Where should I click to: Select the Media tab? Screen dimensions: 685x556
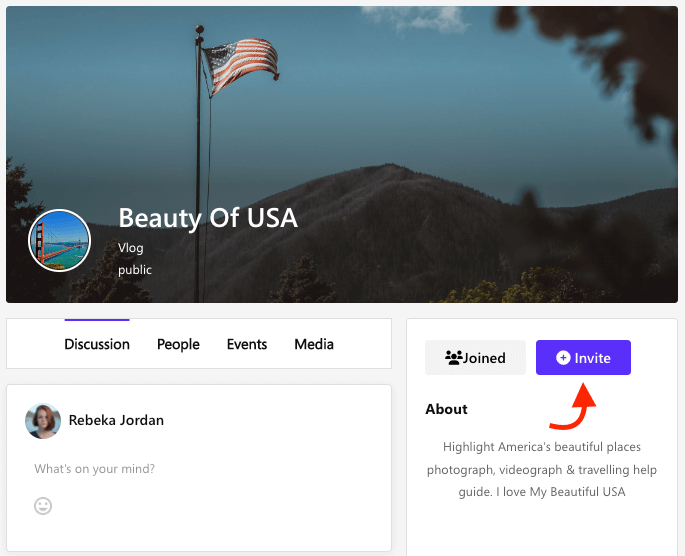[x=314, y=344]
